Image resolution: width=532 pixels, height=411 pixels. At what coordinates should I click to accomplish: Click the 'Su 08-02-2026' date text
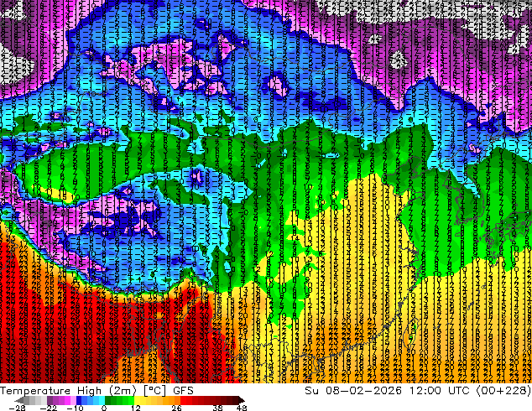coord(353,391)
